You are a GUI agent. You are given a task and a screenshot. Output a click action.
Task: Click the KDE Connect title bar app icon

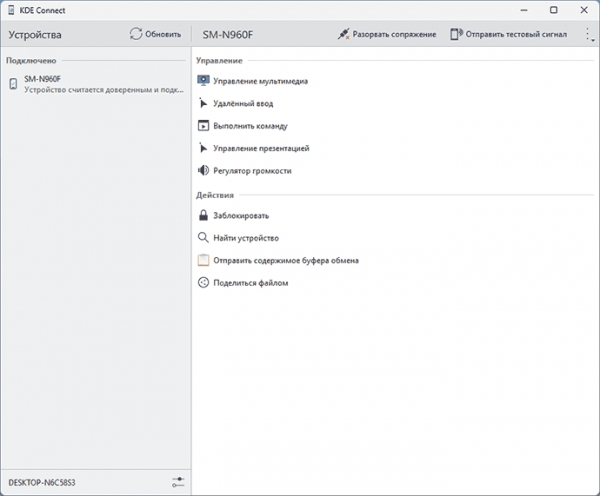11,10
